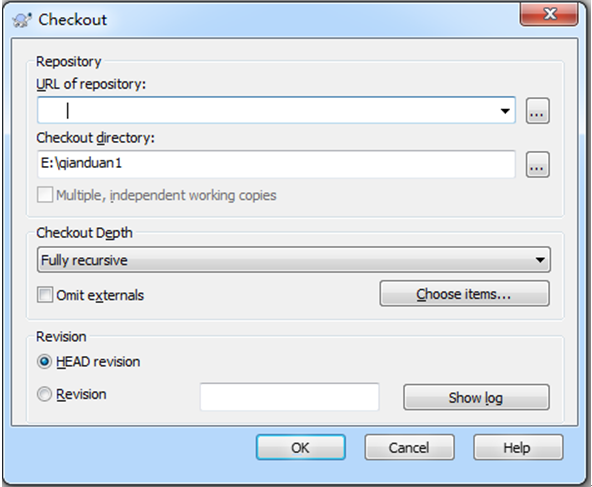This screenshot has width=592, height=487.
Task: Click the revision number input box
Action: click(290, 397)
